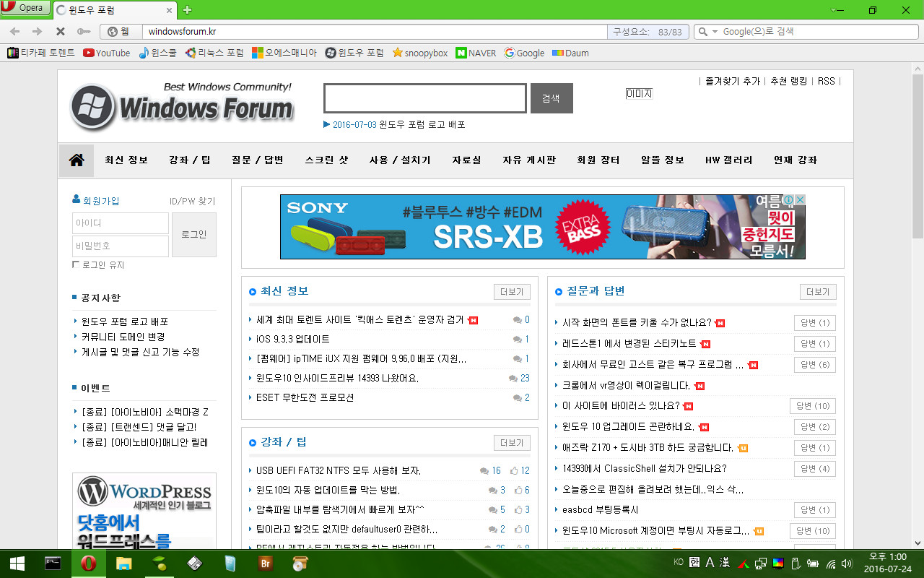Open the snoopybox bookmark
This screenshot has height=578, width=924.
(x=420, y=53)
